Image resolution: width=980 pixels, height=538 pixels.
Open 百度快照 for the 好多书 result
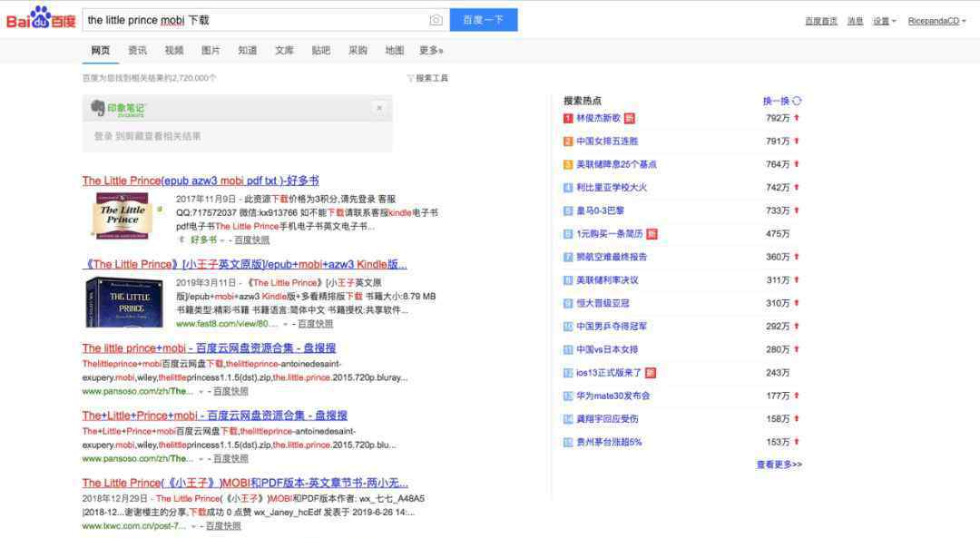[252, 240]
